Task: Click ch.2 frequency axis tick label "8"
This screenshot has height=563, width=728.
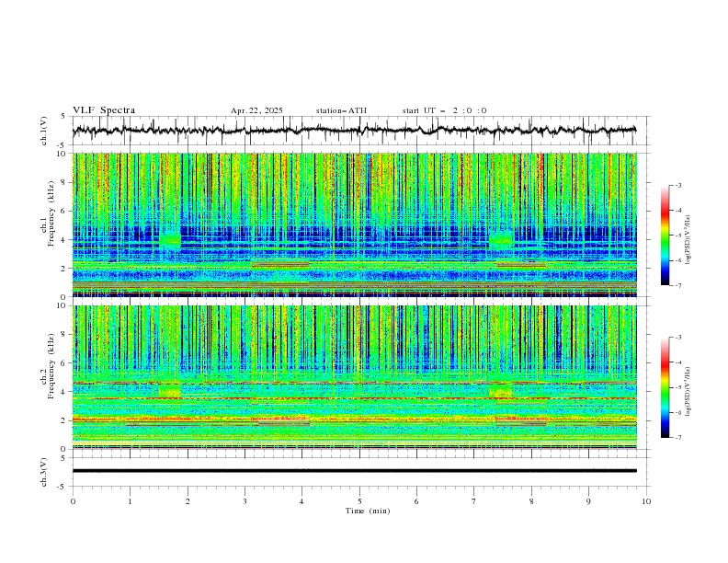Action: tap(63, 335)
